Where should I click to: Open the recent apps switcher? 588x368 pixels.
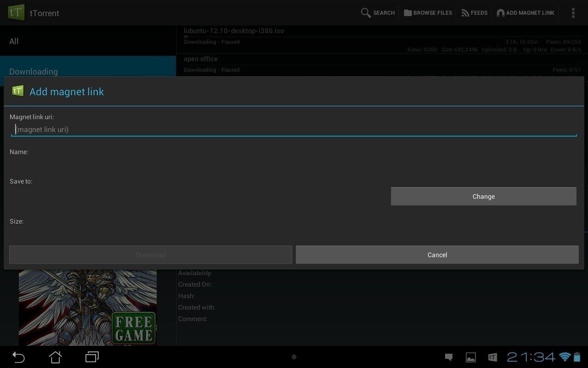[92, 357]
